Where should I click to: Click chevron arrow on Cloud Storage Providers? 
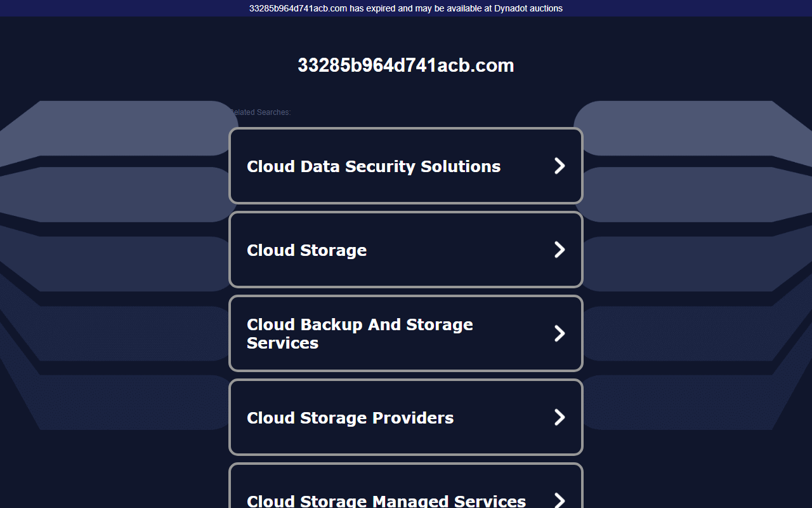(x=560, y=417)
